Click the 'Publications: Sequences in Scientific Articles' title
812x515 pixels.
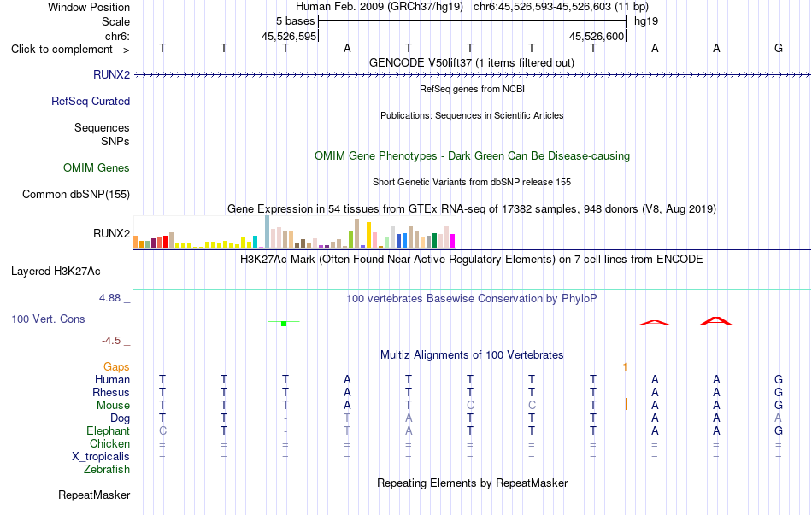click(x=472, y=115)
